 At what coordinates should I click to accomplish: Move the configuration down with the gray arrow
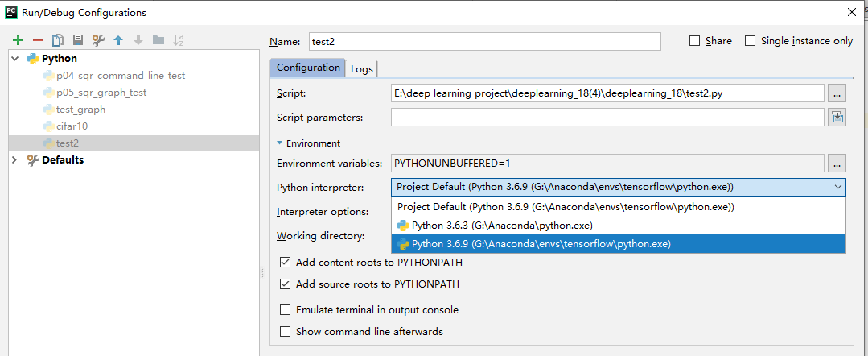point(138,40)
